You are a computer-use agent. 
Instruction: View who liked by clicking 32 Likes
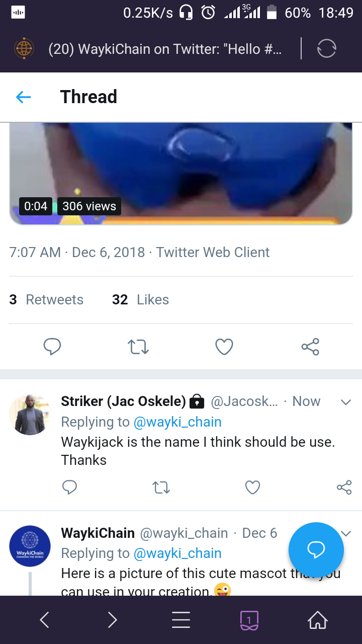(x=140, y=299)
